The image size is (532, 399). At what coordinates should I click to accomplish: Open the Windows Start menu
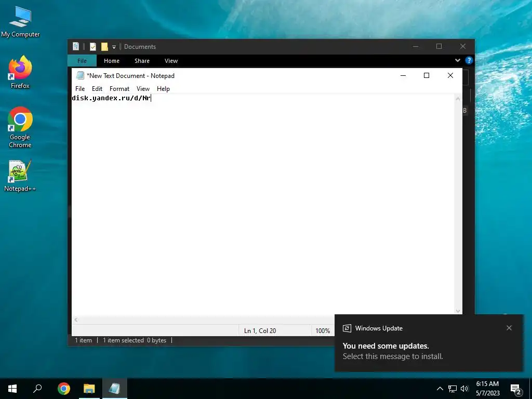[12, 389]
